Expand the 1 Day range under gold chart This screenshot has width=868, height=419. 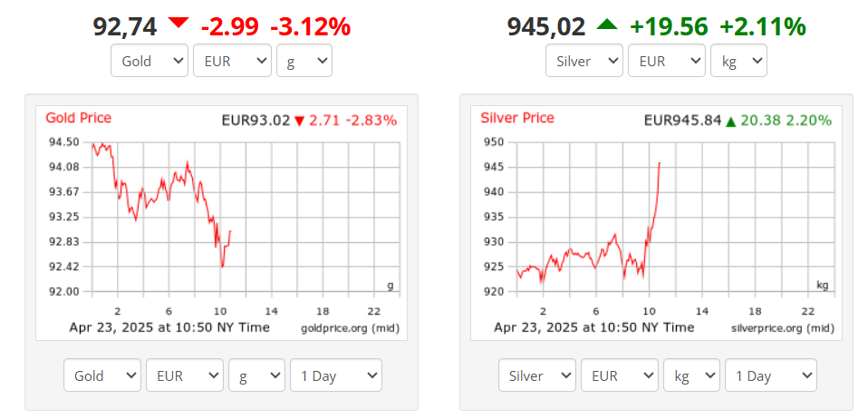(336, 375)
